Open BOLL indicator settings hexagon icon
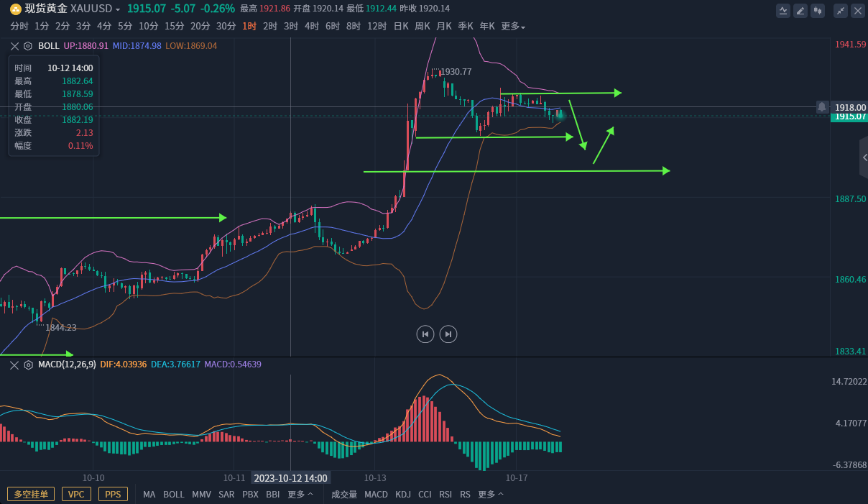868x504 pixels. pyautogui.click(x=28, y=45)
